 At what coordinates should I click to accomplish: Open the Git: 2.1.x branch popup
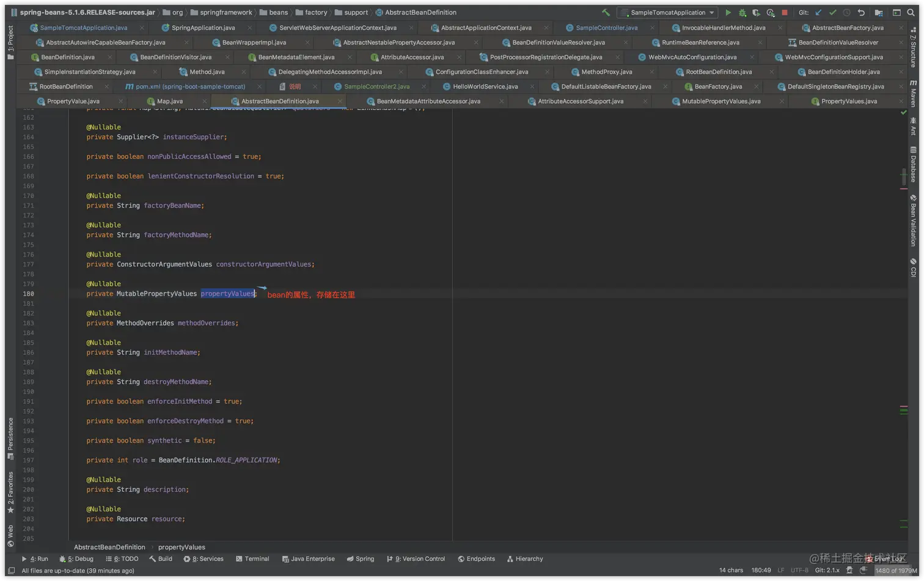click(827, 570)
